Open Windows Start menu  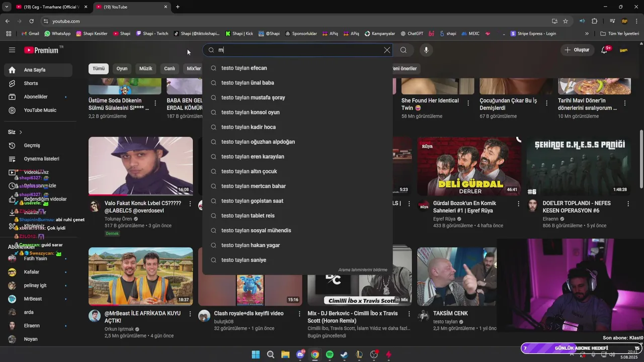tap(256, 354)
